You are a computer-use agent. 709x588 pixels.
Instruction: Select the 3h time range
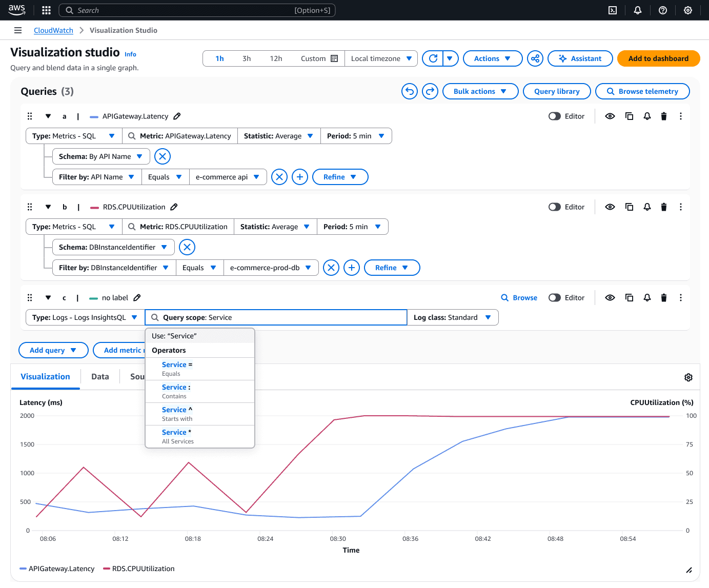tap(247, 58)
